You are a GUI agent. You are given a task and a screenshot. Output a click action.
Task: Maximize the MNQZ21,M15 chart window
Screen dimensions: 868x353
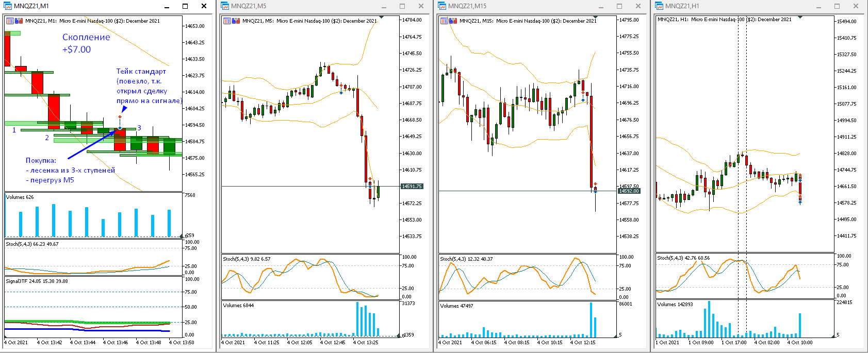point(619,6)
